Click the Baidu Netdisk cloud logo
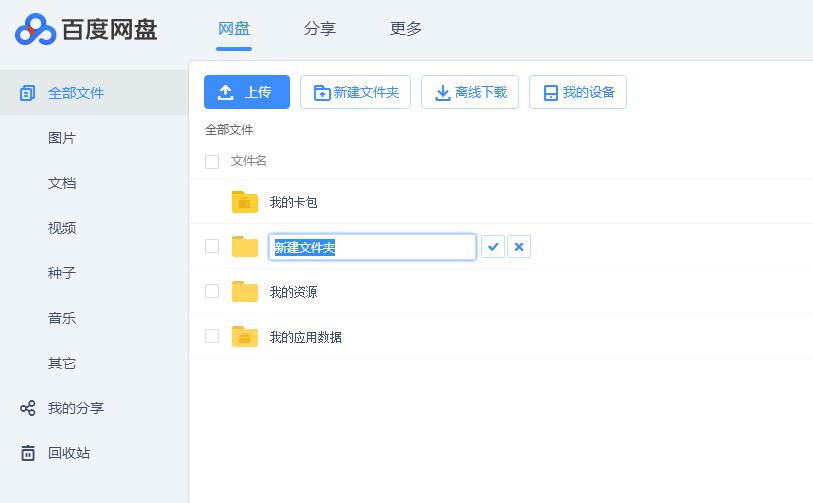Screen dimensions: 813x503 point(36,29)
